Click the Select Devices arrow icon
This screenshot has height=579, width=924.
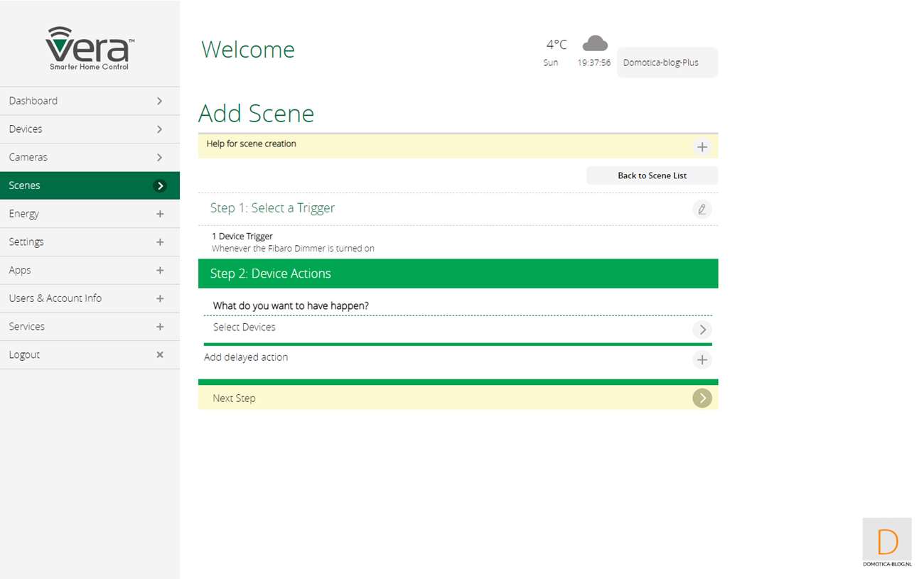pyautogui.click(x=702, y=330)
